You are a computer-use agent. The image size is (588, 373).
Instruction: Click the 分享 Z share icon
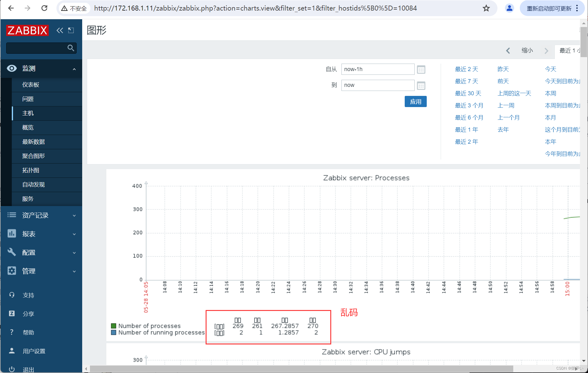(x=12, y=313)
